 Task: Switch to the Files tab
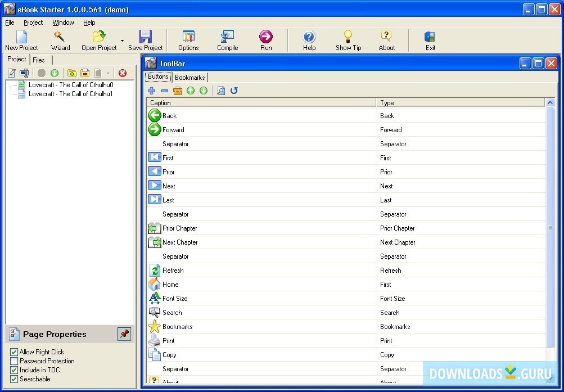[x=39, y=60]
